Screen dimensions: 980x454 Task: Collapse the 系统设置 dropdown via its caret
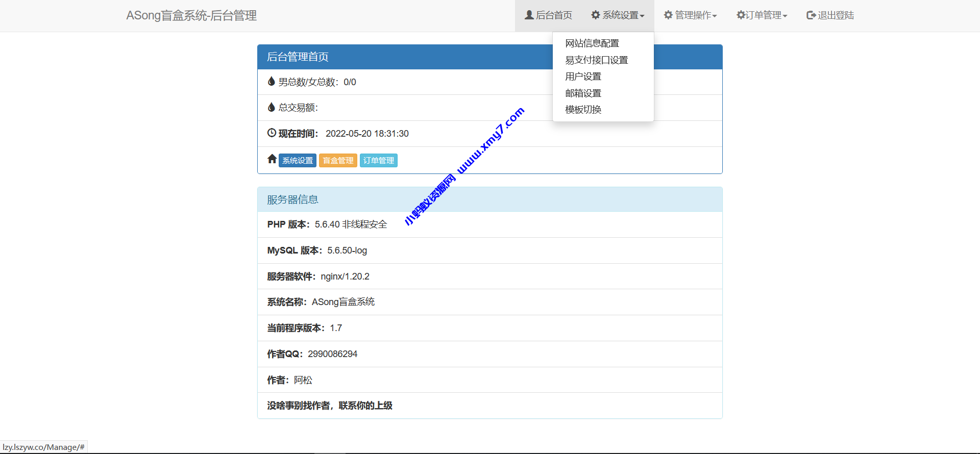tap(642, 16)
